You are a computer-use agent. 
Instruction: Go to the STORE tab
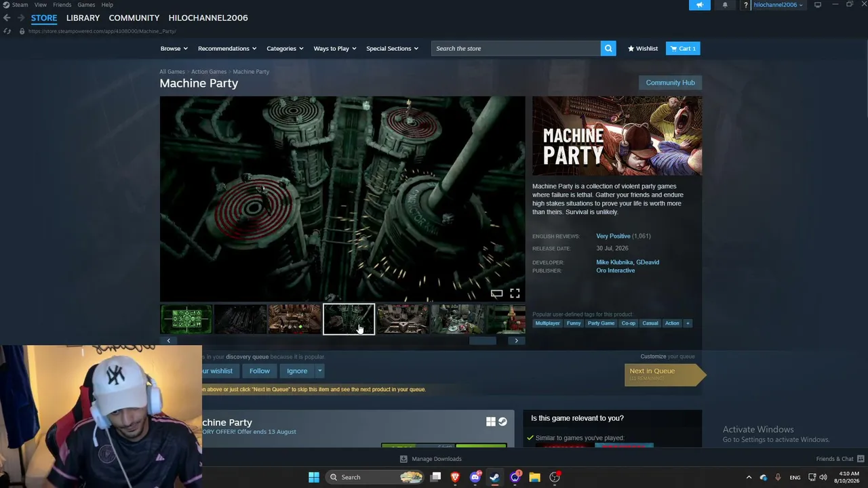tap(44, 18)
